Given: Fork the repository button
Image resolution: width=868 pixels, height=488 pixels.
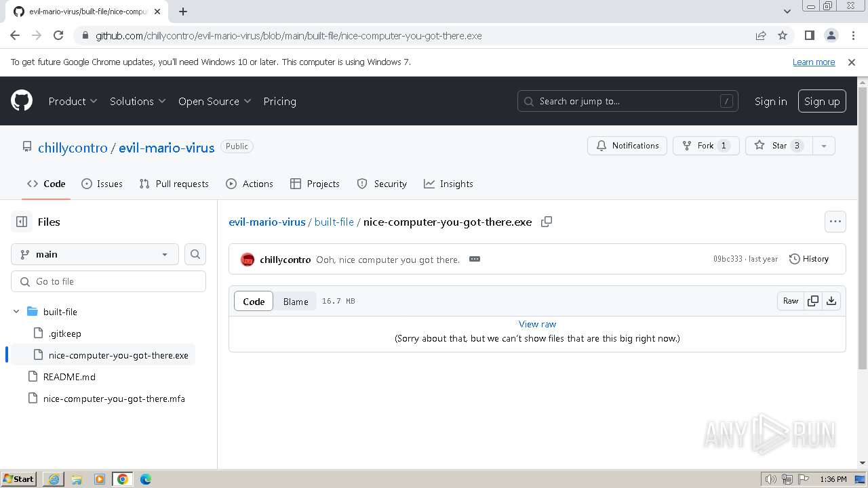Looking at the screenshot, I should click(706, 146).
